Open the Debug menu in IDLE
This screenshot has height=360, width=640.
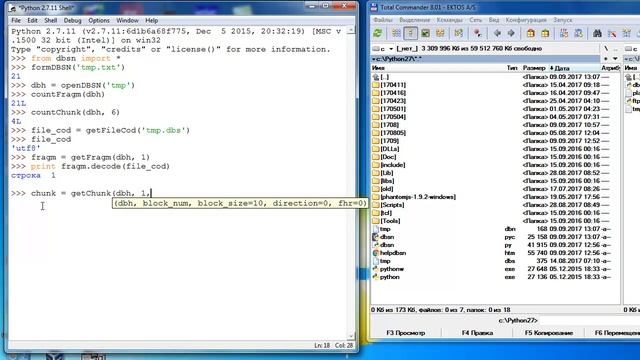[72, 20]
